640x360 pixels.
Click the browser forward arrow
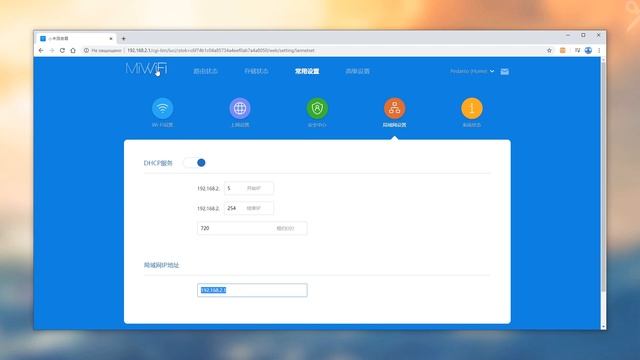tap(51, 51)
